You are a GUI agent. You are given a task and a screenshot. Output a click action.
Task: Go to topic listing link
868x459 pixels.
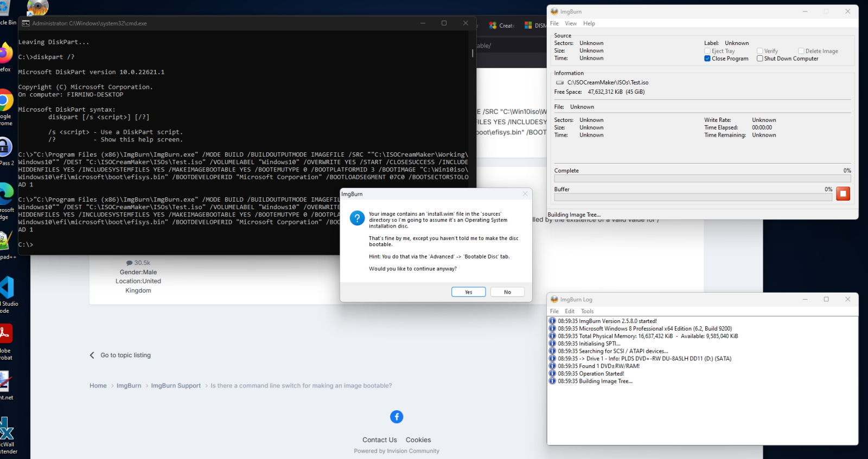125,355
